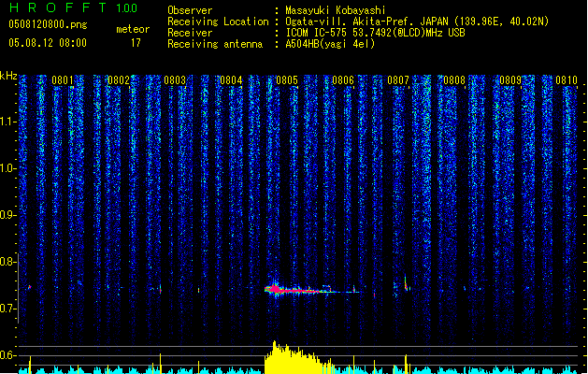
Task: Click the meteor count value 17
Action: click(x=136, y=43)
